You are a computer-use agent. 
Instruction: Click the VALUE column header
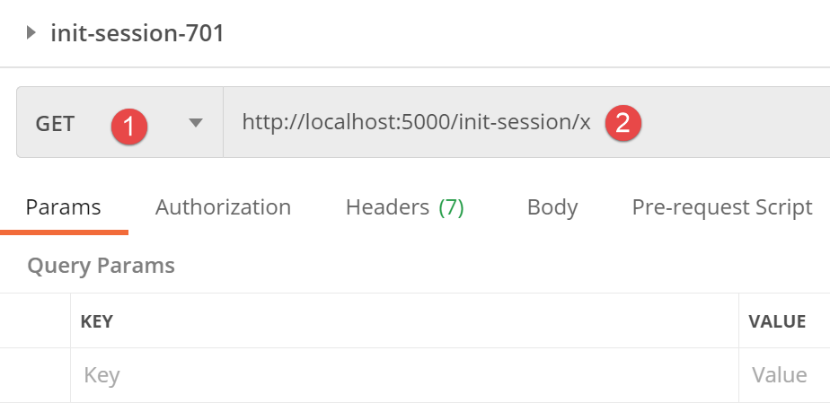777,321
